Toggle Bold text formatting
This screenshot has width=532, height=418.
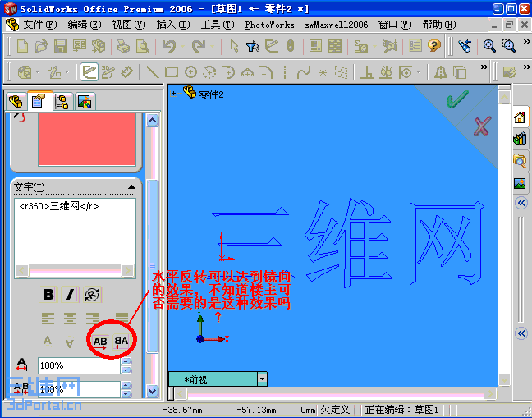click(x=48, y=295)
